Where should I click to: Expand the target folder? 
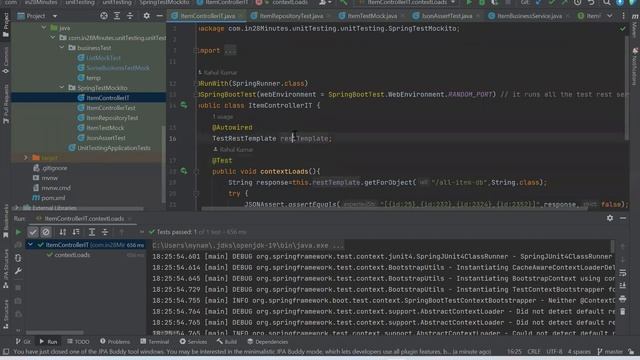pyautogui.click(x=26, y=158)
